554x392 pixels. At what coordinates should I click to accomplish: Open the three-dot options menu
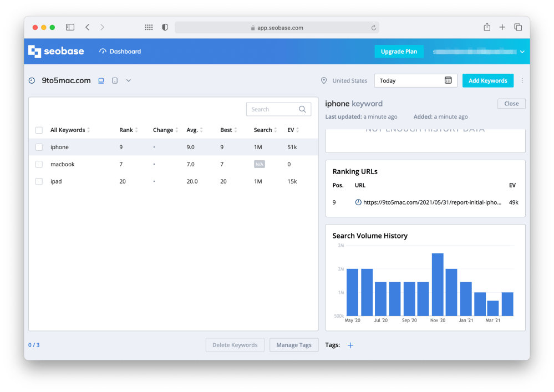pos(522,80)
